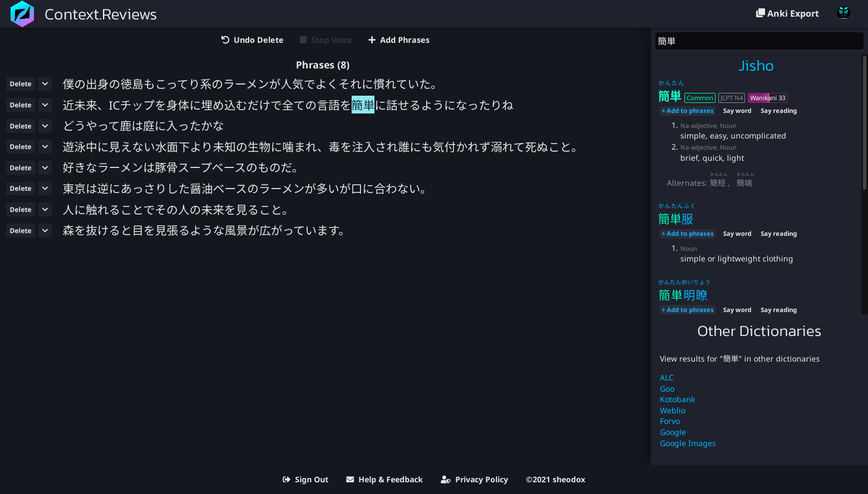Open ALC dictionary link

click(667, 378)
